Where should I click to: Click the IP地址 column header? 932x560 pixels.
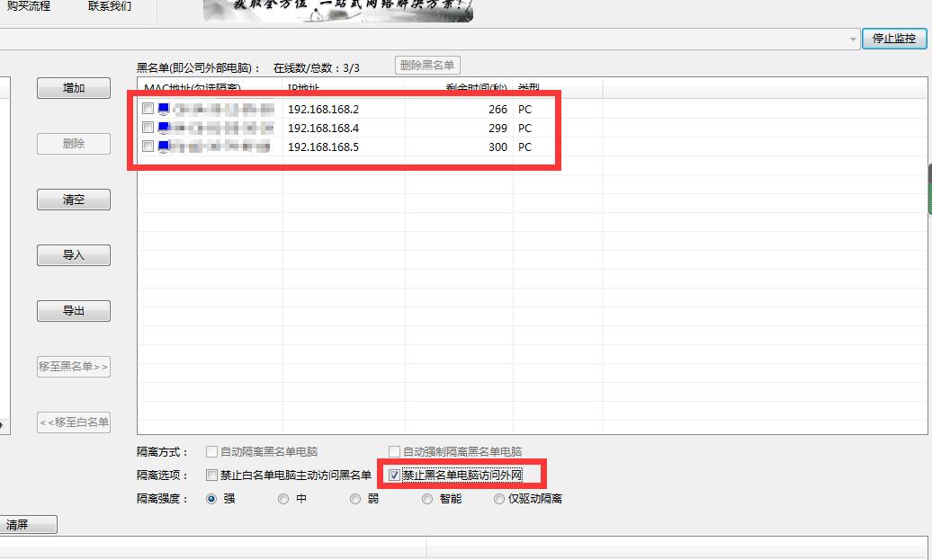pos(344,88)
